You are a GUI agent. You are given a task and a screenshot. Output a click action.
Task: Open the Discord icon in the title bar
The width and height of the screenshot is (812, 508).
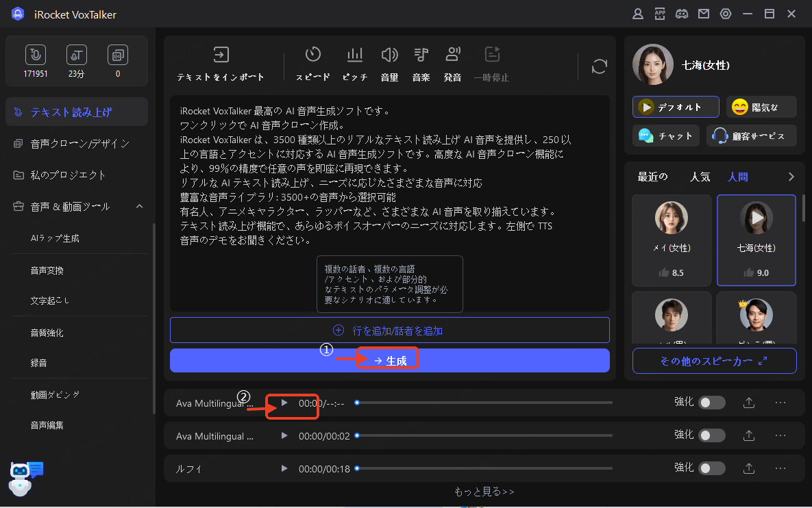coord(682,14)
